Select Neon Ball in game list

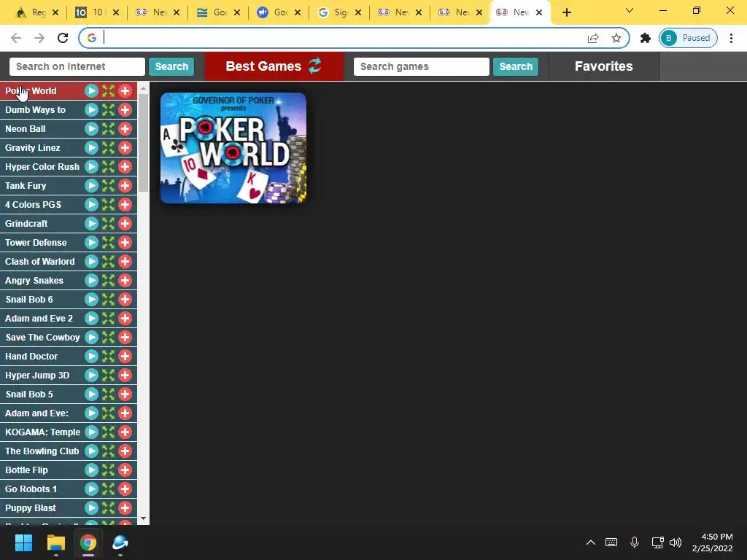point(26,128)
